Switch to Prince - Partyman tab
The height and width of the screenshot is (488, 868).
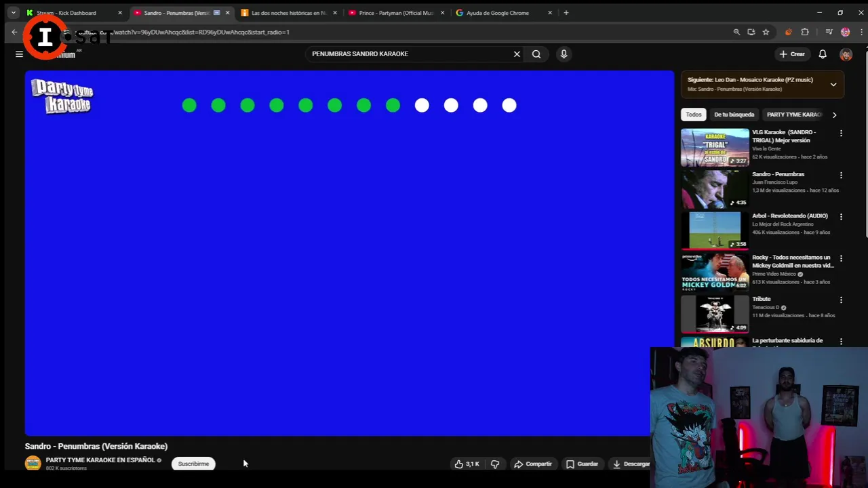coord(395,13)
